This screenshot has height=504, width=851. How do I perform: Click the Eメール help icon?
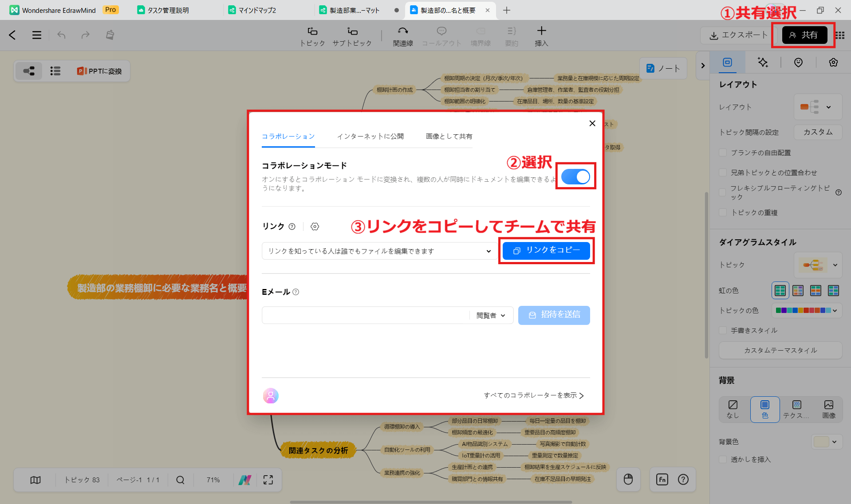click(x=296, y=292)
